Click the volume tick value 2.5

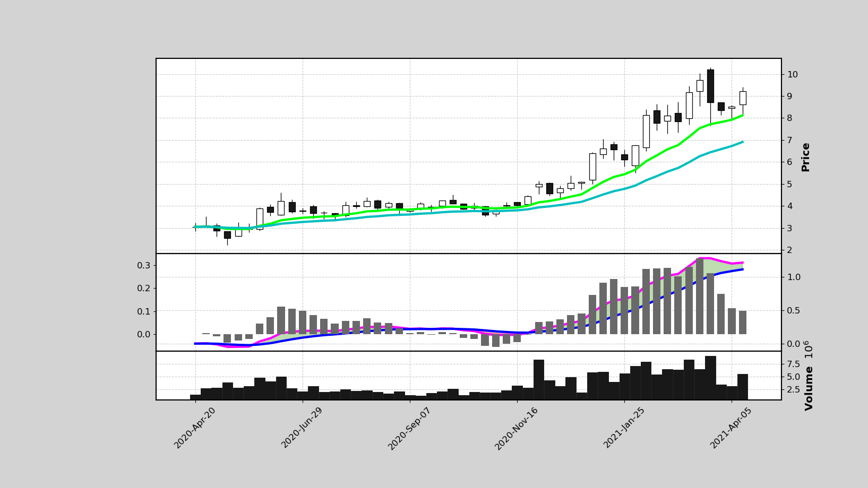(x=794, y=389)
